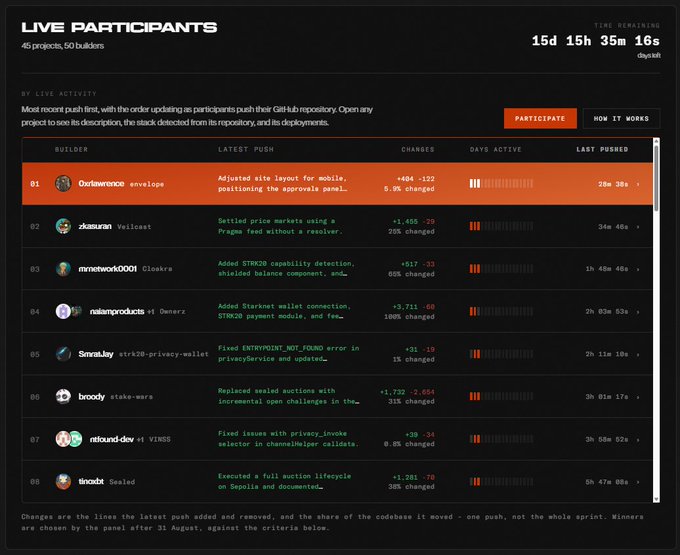Expand the zkasuran row chevron
Viewport: 680px width, 555px height.
coord(638,227)
